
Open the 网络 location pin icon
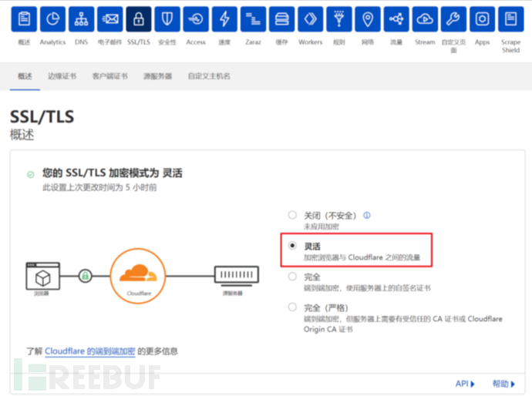(x=368, y=19)
